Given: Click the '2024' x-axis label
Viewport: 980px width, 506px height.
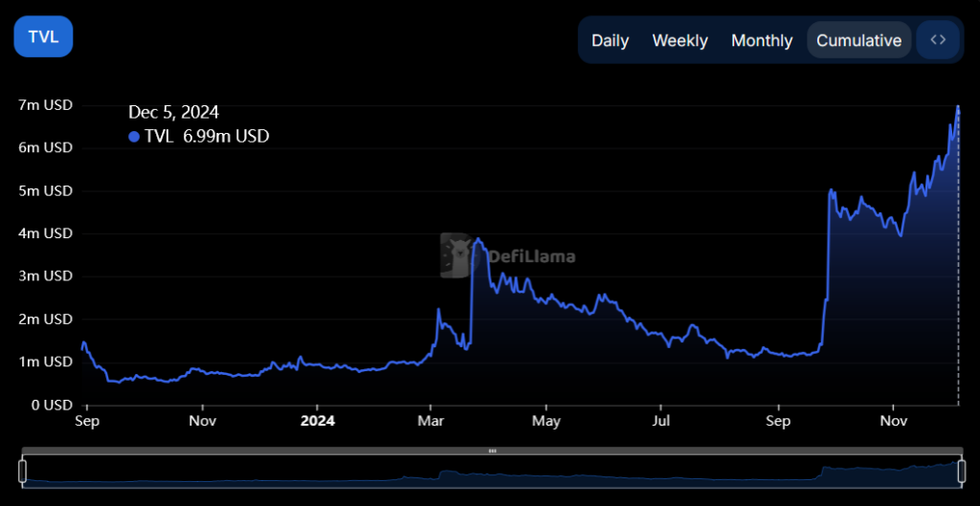Looking at the screenshot, I should (x=318, y=422).
